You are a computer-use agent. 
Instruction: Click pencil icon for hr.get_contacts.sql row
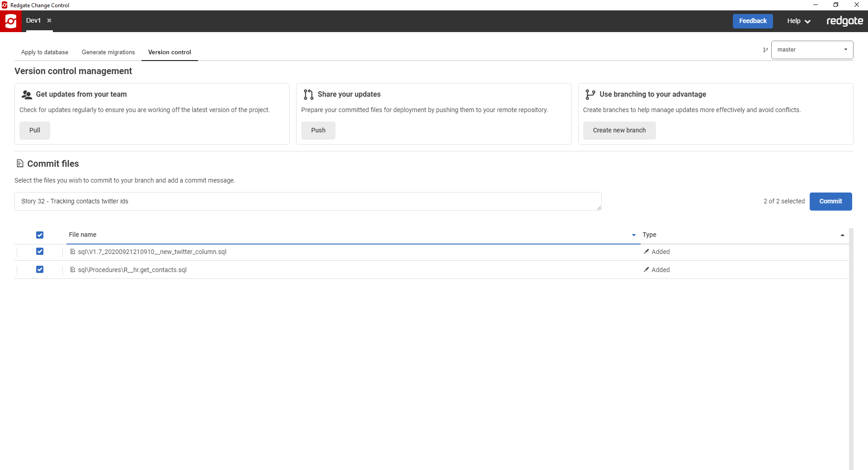point(646,270)
